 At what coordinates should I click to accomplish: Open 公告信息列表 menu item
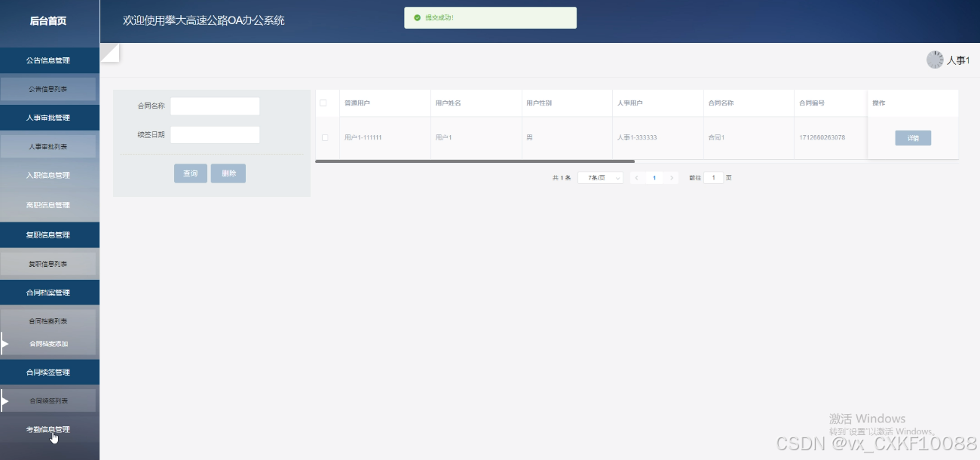(x=48, y=89)
